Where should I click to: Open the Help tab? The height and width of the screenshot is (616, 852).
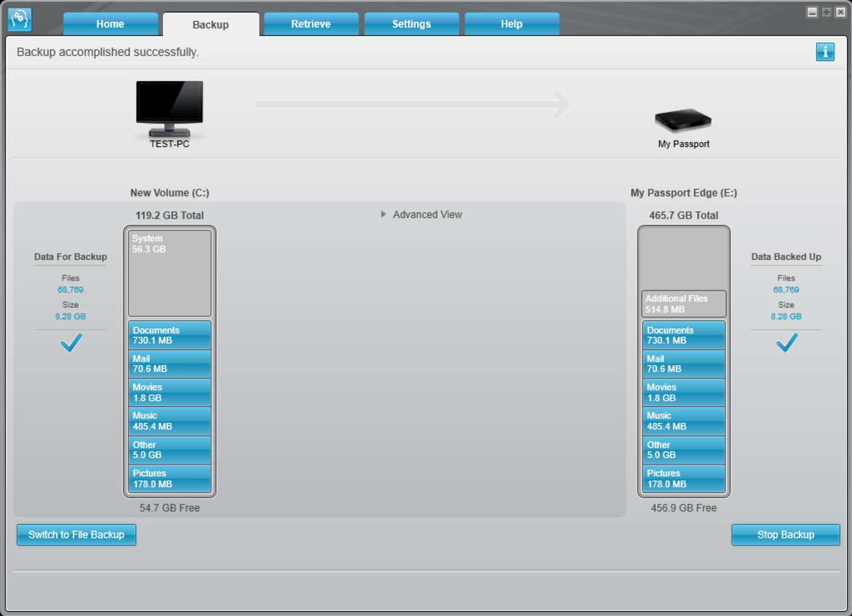point(511,24)
